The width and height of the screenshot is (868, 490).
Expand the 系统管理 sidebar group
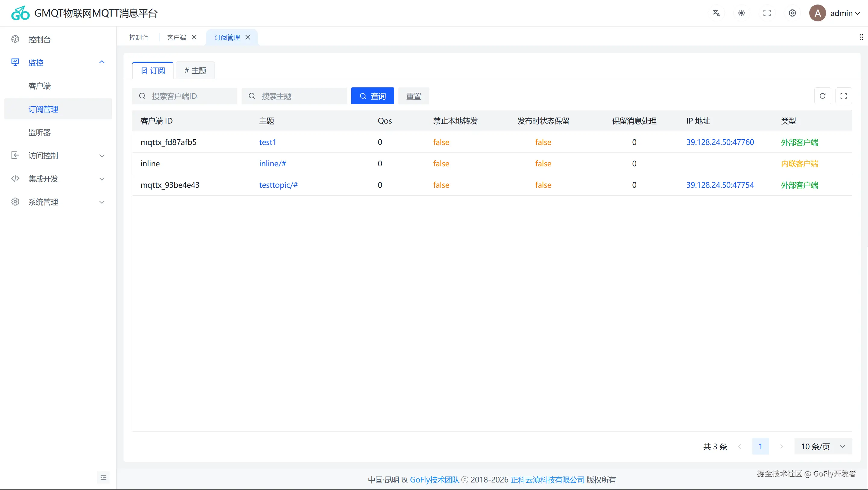click(x=58, y=202)
